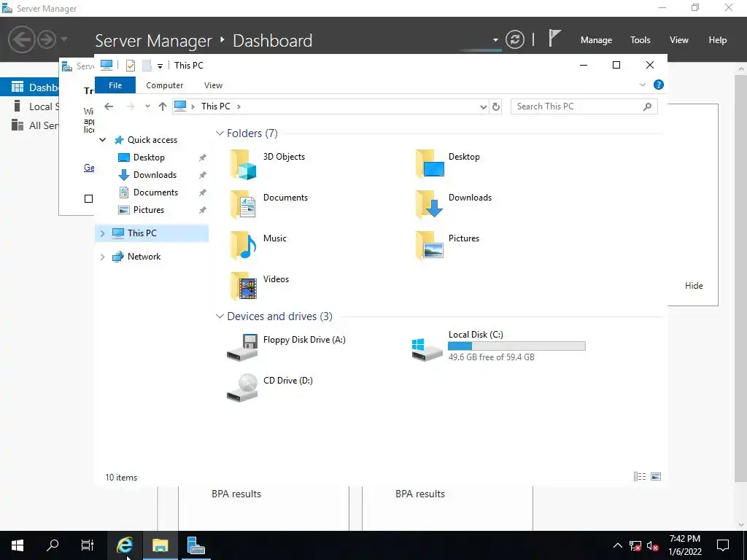Click the Properties quick access toolbar icon
747x560 pixels.
(131, 65)
